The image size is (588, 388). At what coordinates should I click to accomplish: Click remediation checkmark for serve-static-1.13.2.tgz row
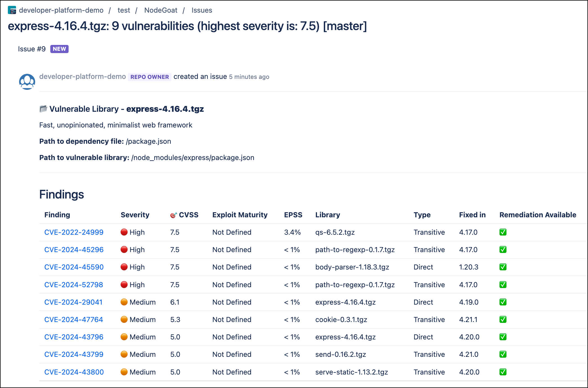(x=503, y=372)
